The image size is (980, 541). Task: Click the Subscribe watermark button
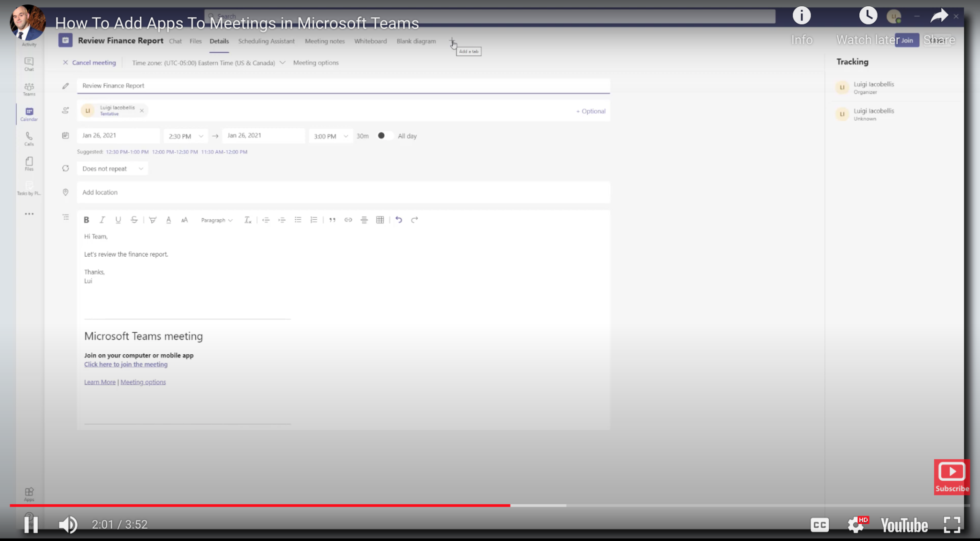[x=952, y=477]
